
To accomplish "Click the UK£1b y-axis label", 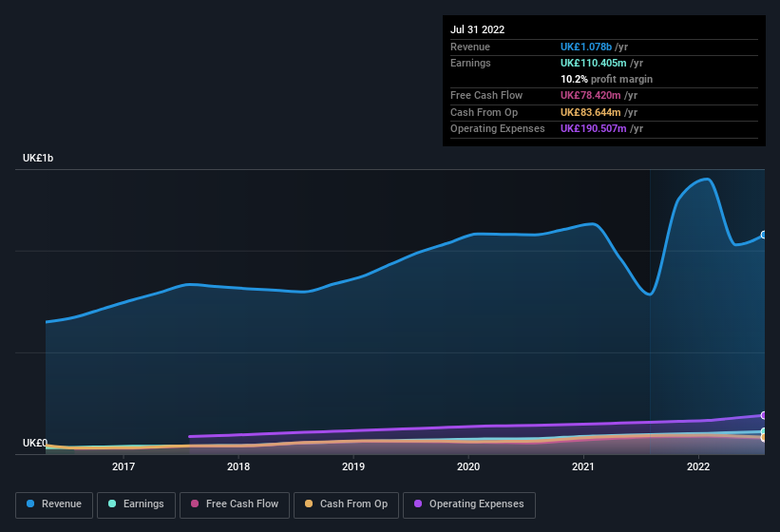I will (x=38, y=158).
